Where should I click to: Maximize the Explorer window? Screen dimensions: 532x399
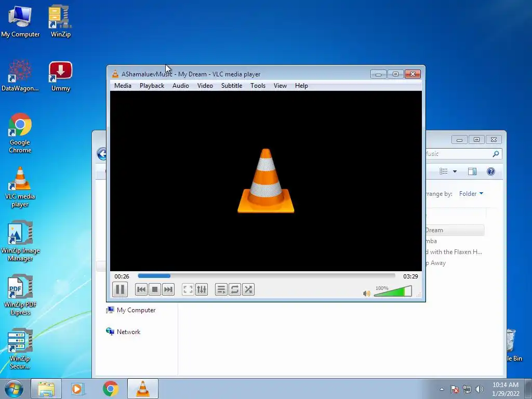476,139
